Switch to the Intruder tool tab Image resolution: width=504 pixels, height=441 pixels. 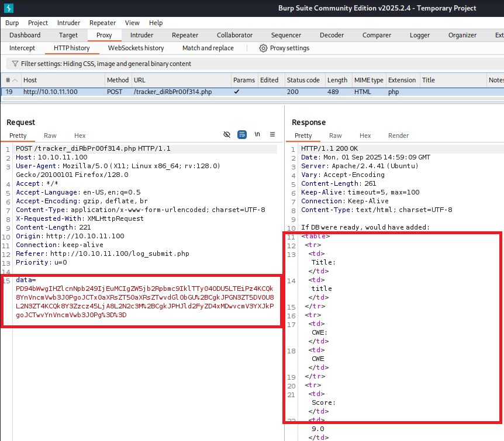[x=142, y=35]
